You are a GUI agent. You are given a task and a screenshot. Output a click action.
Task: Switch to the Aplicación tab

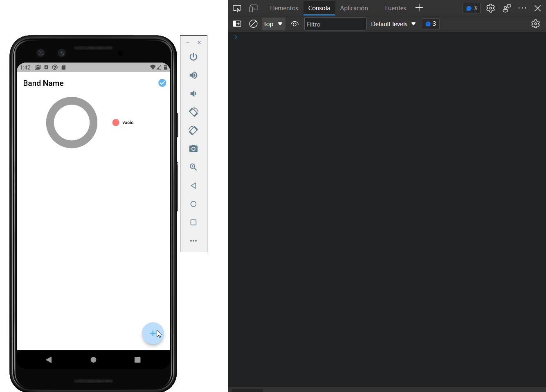coord(354,8)
